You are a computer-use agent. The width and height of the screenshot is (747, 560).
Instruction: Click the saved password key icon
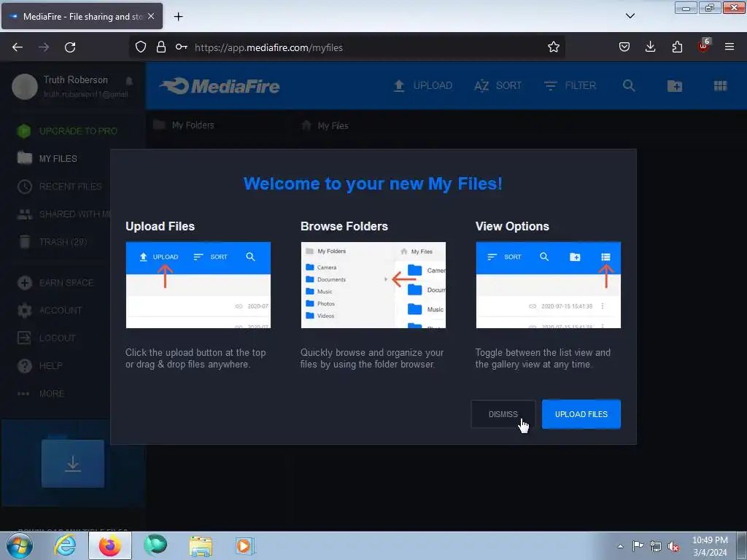pos(181,47)
